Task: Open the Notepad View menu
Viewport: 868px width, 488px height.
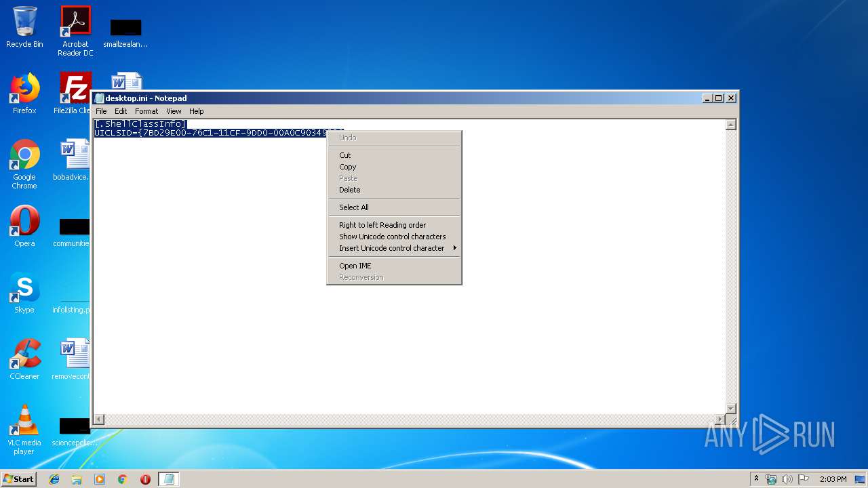Action: 174,111
